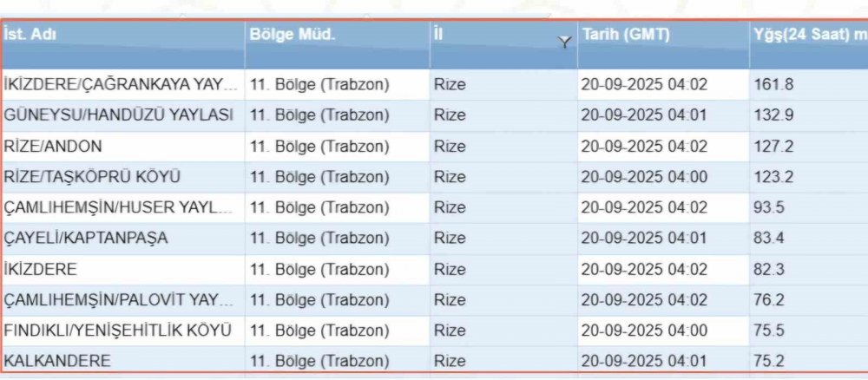Viewport: 868px width, 380px height.
Task: Click the FINDIKLI/YENİŞEHİTLİK KÖYÜ station name
Action: [118, 331]
